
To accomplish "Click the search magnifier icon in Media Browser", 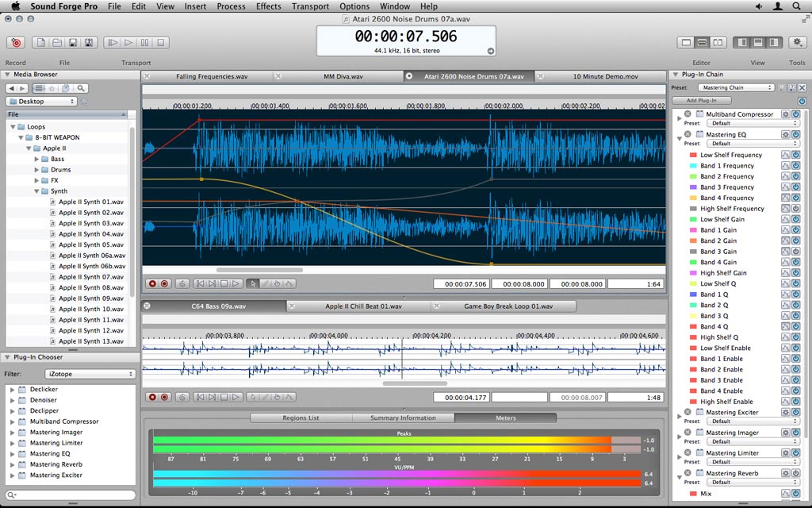I will 81,88.
